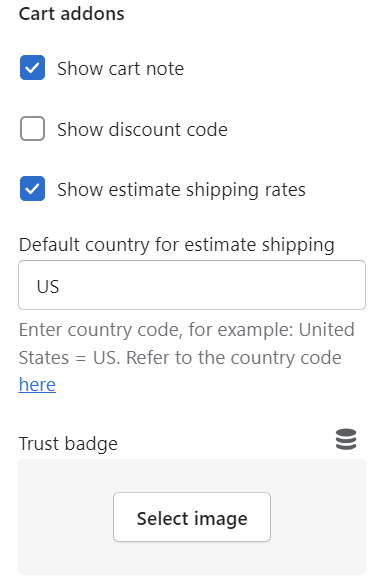Click the stacked-disks database icon
384x588 pixels.
346,439
